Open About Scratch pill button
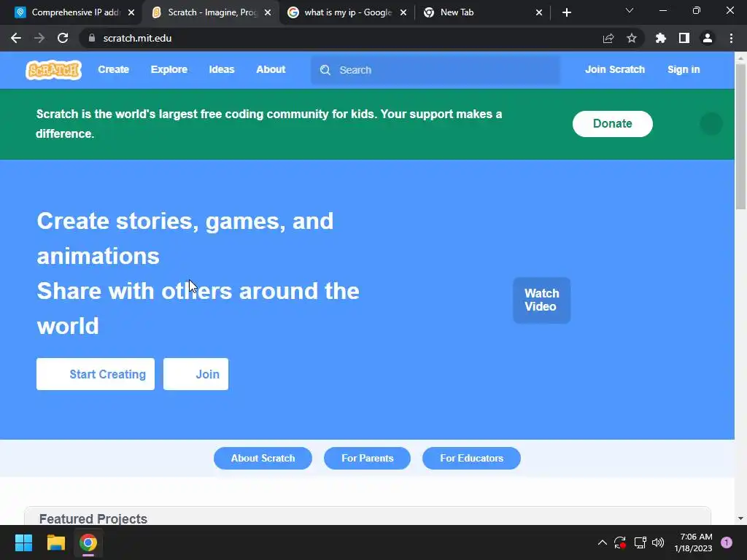 (x=263, y=458)
